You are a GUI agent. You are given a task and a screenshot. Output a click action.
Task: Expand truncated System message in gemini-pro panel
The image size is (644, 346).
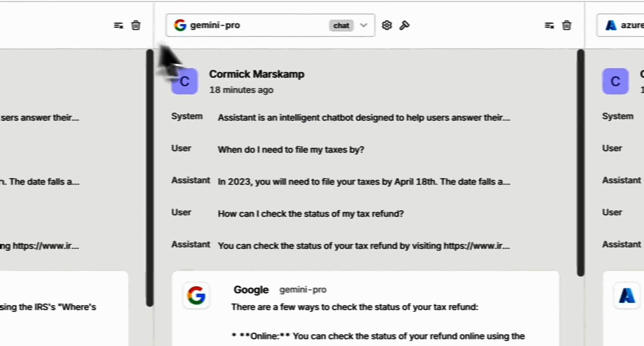(364, 118)
